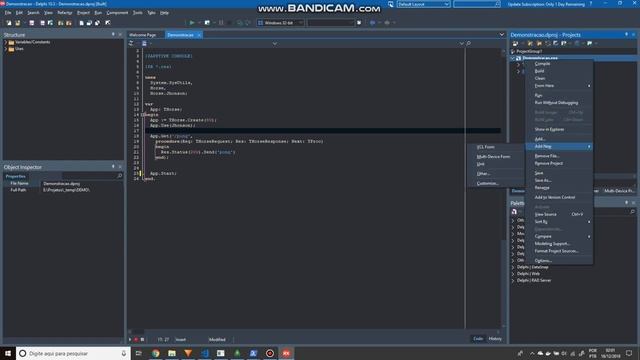Screen dimensions: 640x360
Task: Expand the Delphi | RAD Server palette category
Action: coord(513,280)
